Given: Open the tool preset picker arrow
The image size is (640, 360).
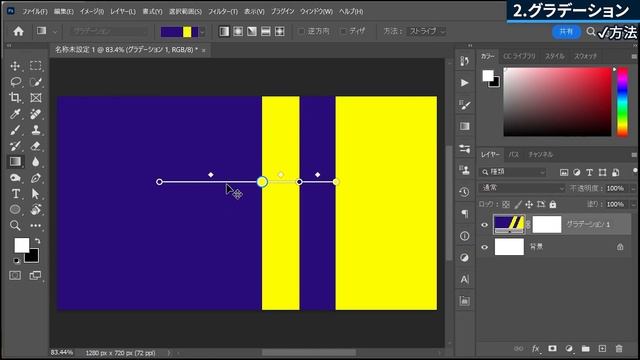Looking at the screenshot, I should 55,31.
